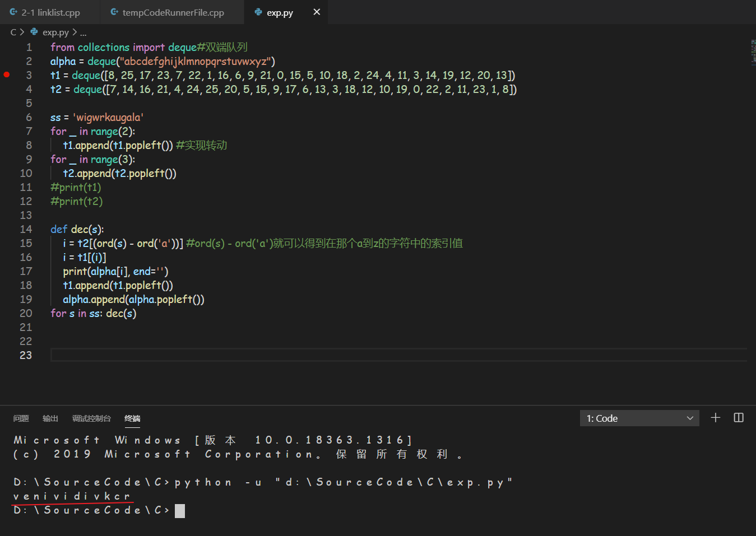Screen dimensions: 756x536
Task: Click the t2 = deque([7, 14, 16...]) line
Action: [284, 89]
